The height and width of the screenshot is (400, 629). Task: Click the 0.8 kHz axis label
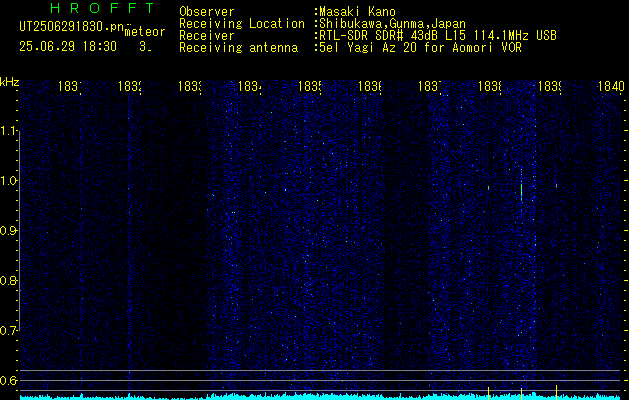click(x=8, y=280)
